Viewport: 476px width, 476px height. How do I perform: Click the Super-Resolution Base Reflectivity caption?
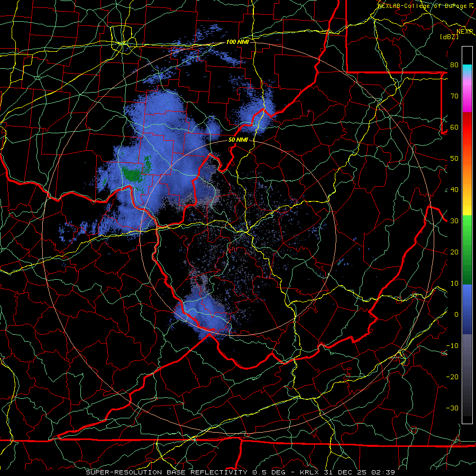(x=240, y=472)
